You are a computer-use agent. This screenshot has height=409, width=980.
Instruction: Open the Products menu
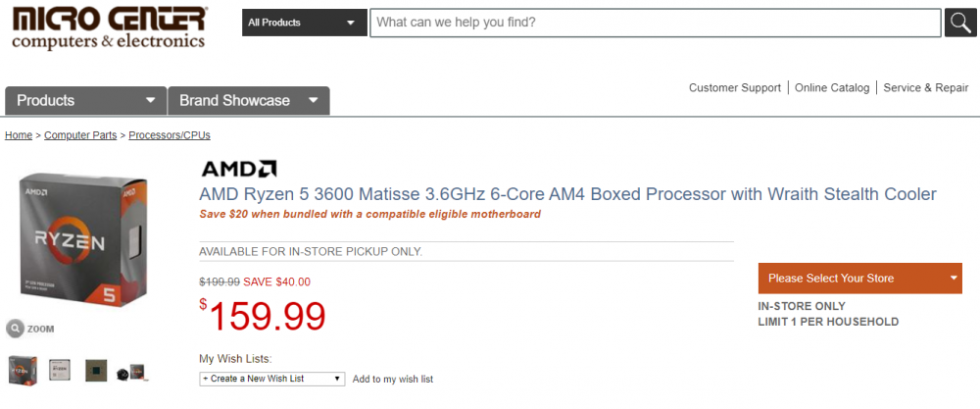(85, 100)
